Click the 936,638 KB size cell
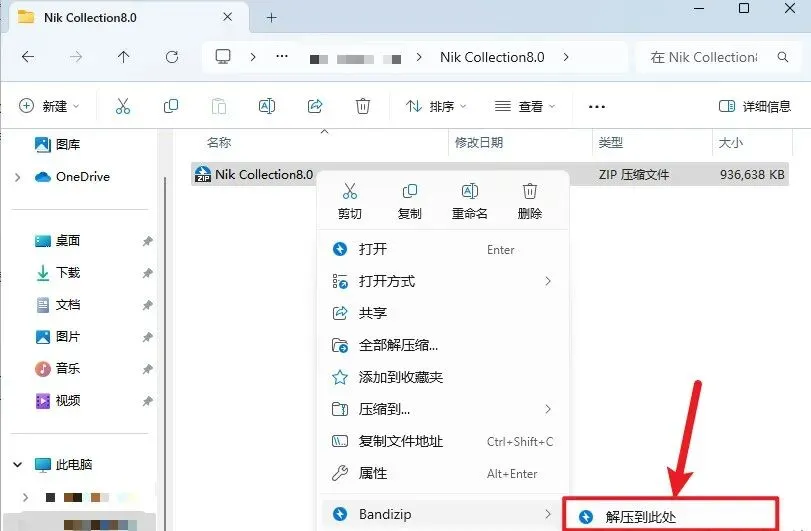 pyautogui.click(x=752, y=175)
